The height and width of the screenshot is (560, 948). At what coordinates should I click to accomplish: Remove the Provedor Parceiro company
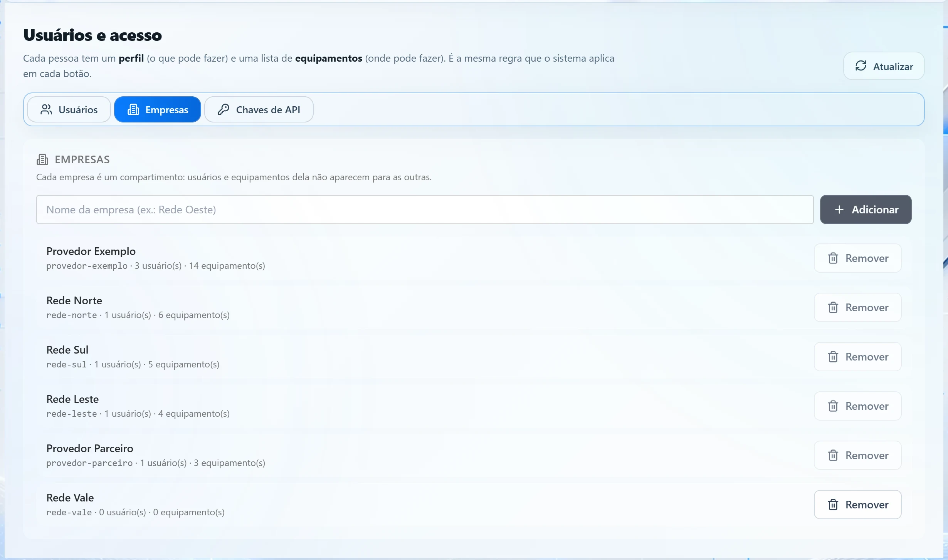(857, 455)
